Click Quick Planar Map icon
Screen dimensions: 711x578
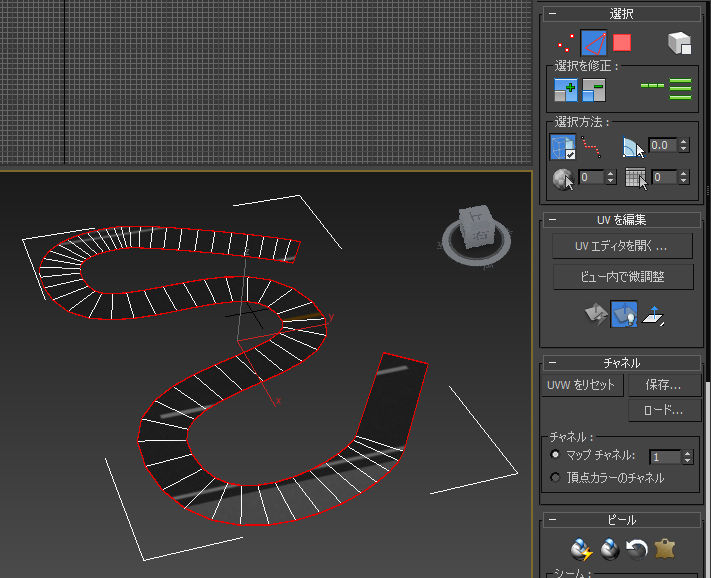(x=596, y=315)
